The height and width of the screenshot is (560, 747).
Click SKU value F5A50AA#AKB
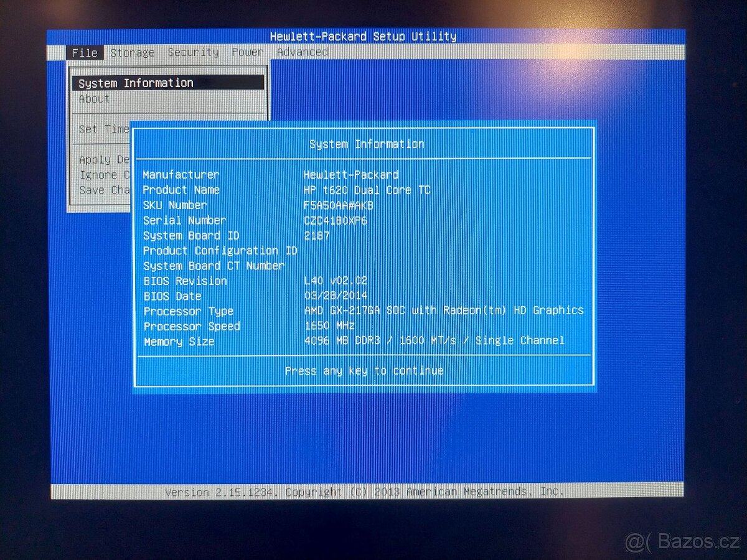(x=338, y=205)
